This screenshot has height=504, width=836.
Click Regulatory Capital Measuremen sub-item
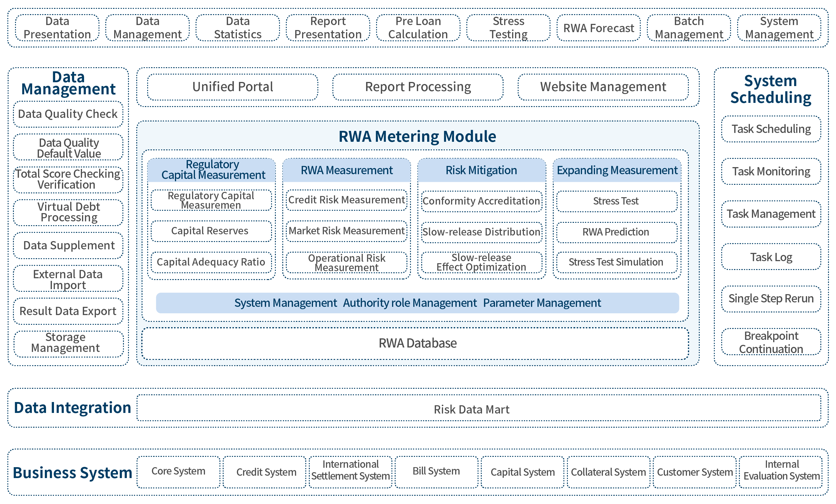[x=212, y=200]
